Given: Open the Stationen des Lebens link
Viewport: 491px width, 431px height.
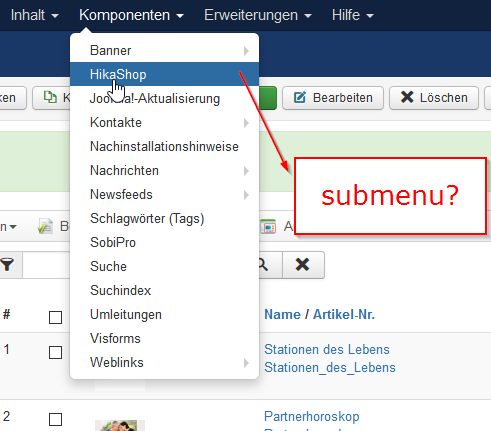Looking at the screenshot, I should 327,350.
